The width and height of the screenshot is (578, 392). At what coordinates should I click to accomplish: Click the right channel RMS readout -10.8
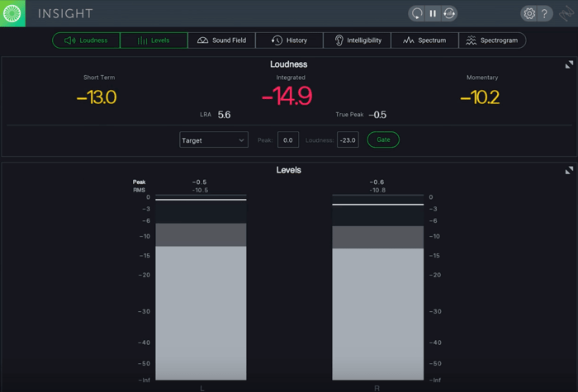(x=377, y=190)
